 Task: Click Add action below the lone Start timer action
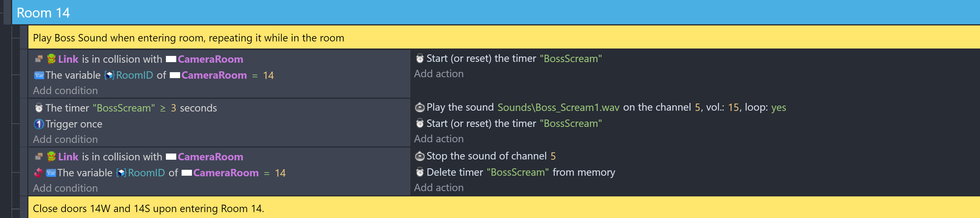(x=439, y=74)
